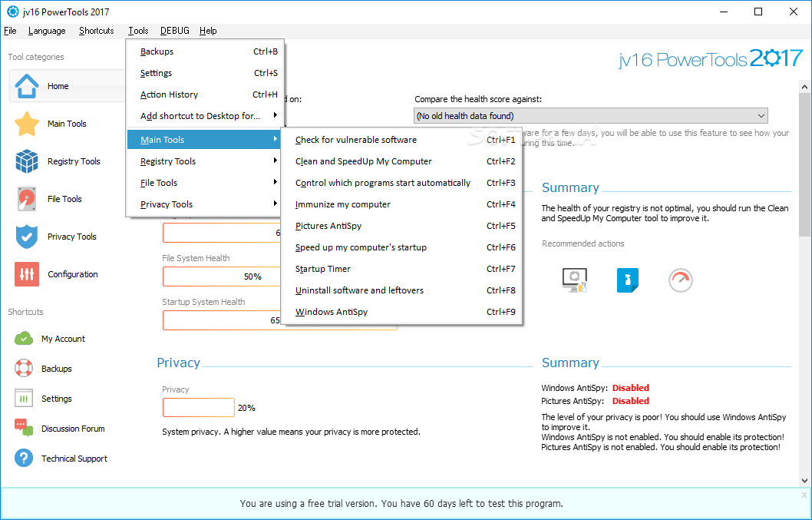Open the health score comparison dropdown
The width and height of the screenshot is (812, 520).
(591, 116)
